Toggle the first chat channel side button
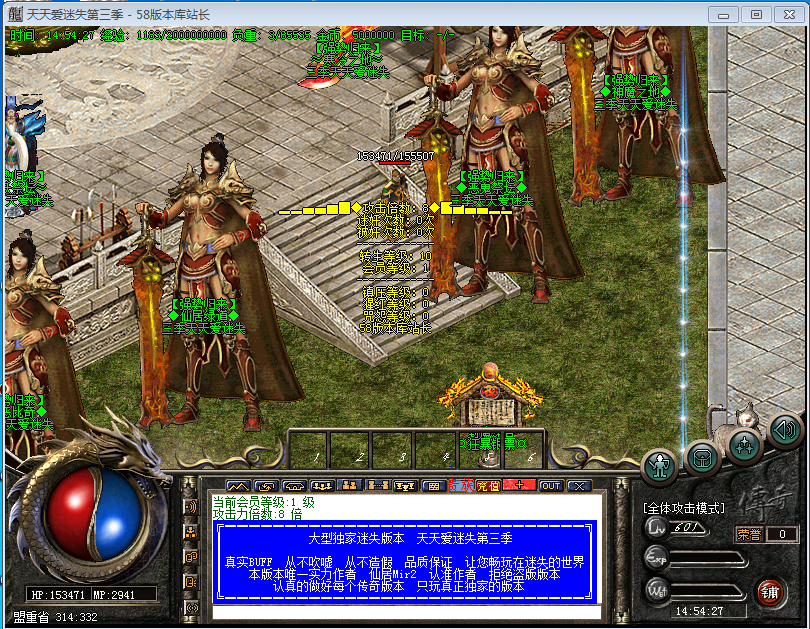This screenshot has height=629, width=810. pos(191,507)
